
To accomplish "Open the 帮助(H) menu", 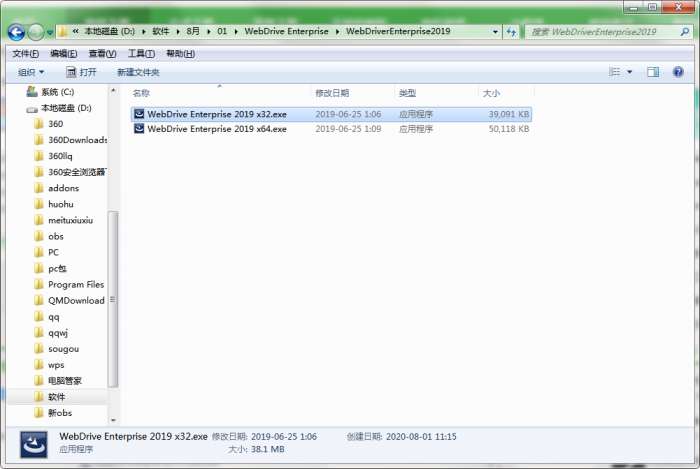I will pos(180,54).
